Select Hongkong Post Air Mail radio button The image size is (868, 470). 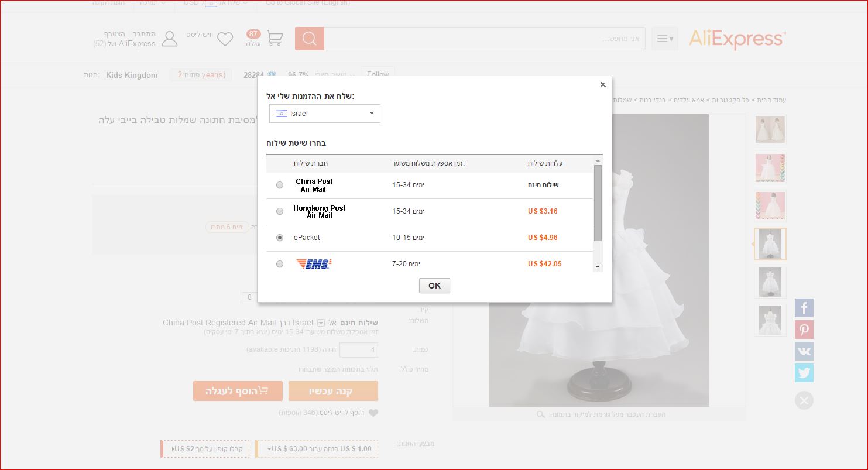point(280,211)
